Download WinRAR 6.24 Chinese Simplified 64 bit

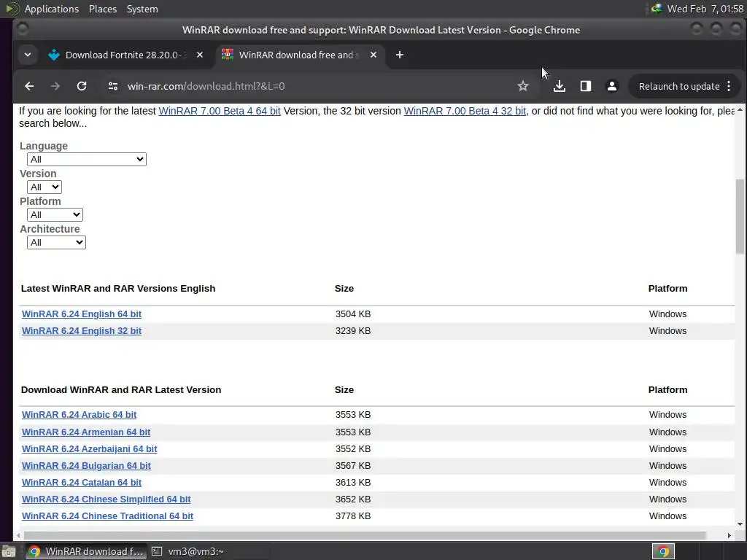[x=107, y=499]
